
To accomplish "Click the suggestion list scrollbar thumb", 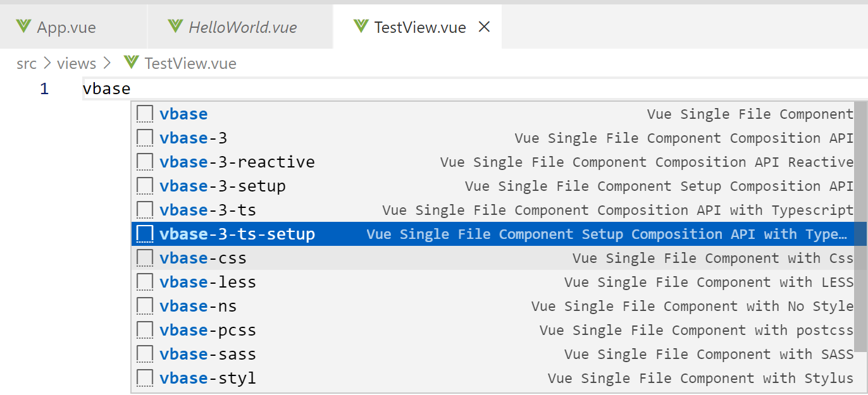I will pyautogui.click(x=860, y=224).
